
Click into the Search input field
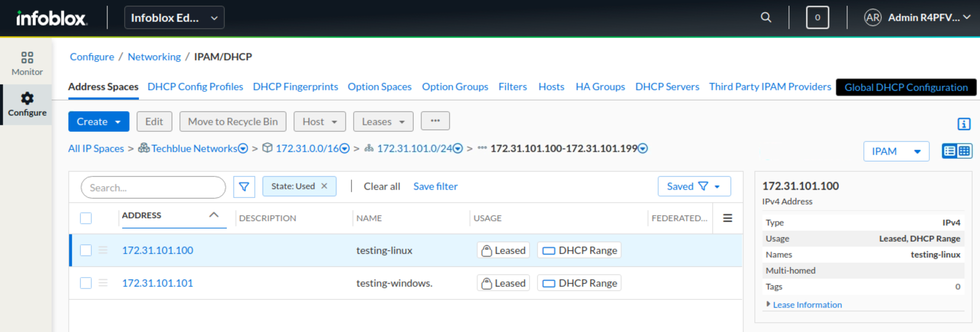point(153,187)
